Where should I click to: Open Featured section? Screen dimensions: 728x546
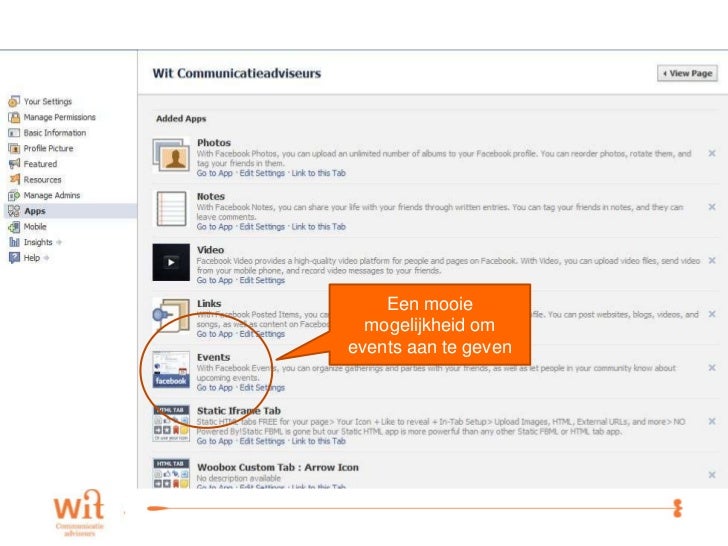pos(40,164)
